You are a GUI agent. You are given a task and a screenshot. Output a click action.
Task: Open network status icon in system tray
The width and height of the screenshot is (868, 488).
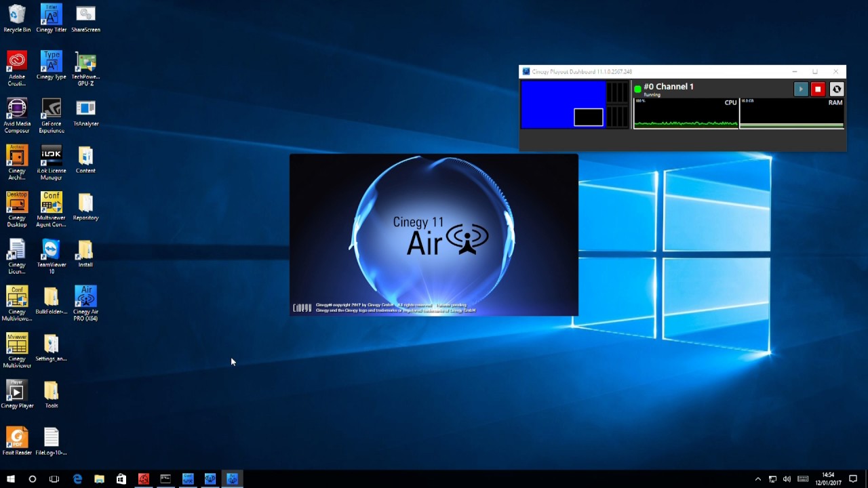point(772,479)
